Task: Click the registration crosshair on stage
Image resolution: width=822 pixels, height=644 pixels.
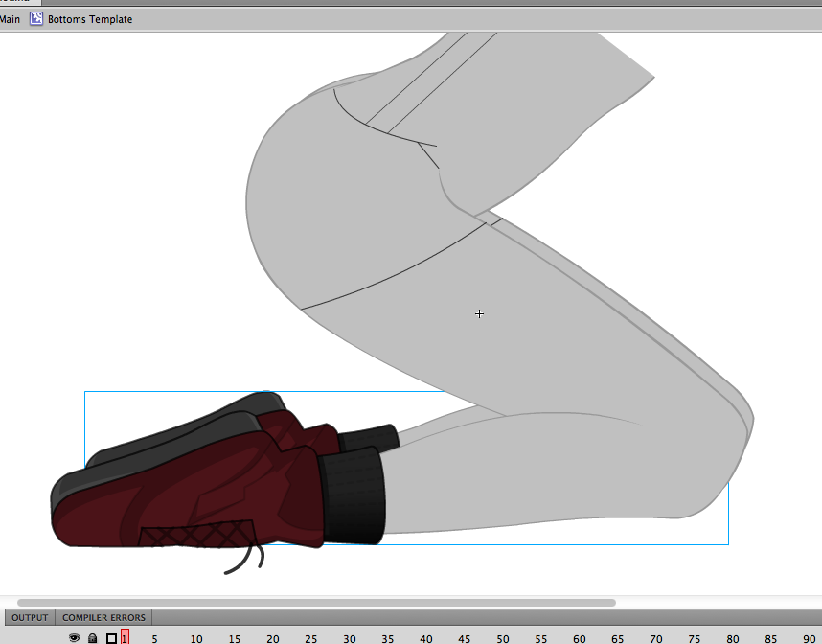Action: 479,313
